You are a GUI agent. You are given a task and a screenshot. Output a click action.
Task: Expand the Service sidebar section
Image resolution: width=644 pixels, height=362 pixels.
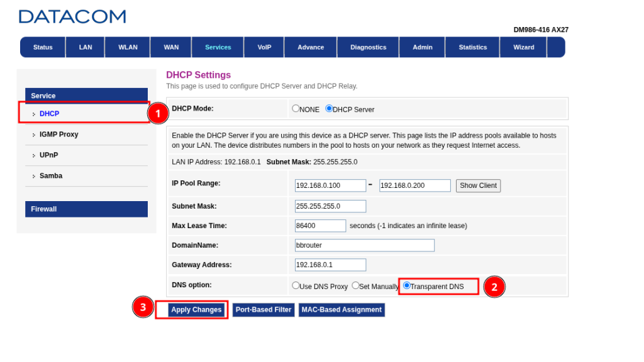[x=86, y=96]
